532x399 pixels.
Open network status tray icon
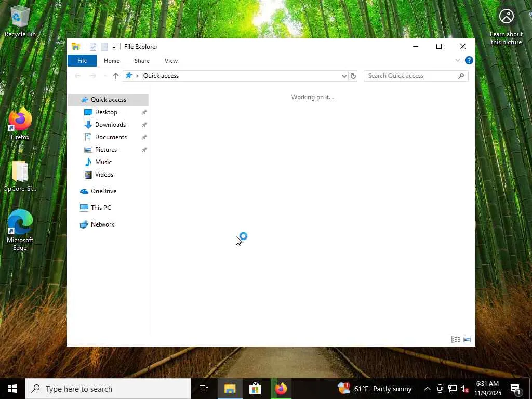[x=453, y=389]
